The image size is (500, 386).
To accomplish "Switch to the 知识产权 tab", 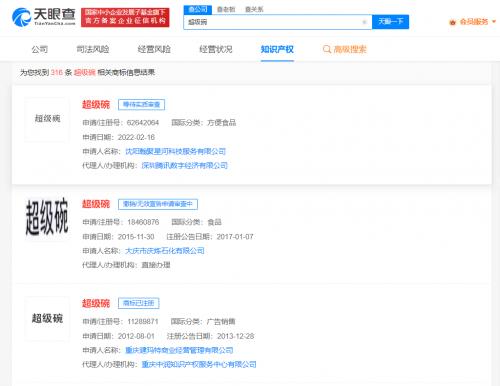I will tap(277, 49).
